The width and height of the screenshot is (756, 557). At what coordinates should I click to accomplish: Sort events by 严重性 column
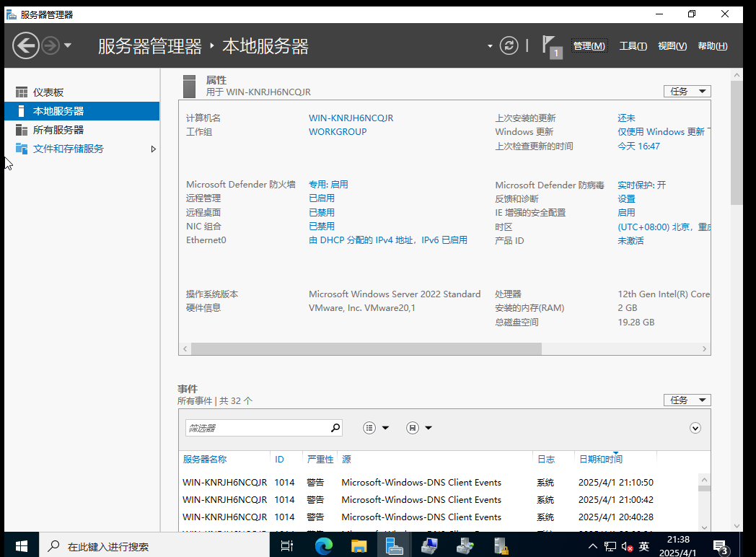coord(320,459)
